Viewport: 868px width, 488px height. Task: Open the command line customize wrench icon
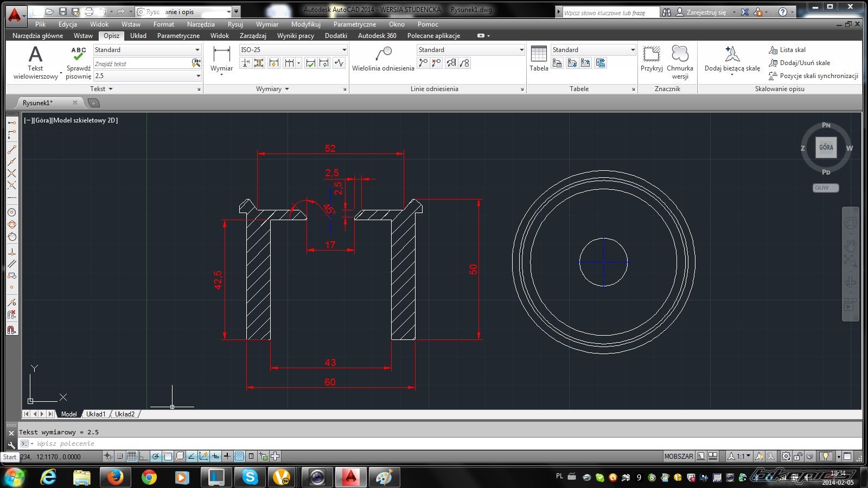tap(11, 444)
